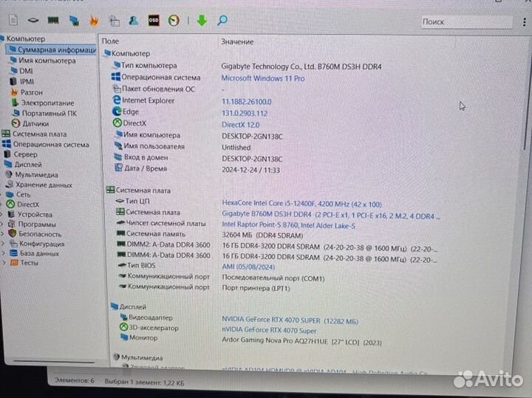The height and width of the screenshot is (398, 532).
Task: Select the Системная память row
Action: pyautogui.click(x=210, y=235)
